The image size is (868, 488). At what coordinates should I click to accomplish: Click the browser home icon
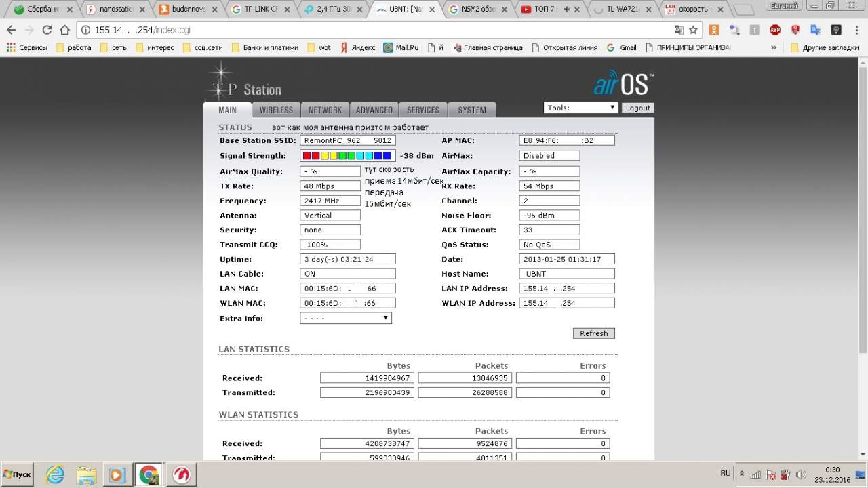click(64, 30)
